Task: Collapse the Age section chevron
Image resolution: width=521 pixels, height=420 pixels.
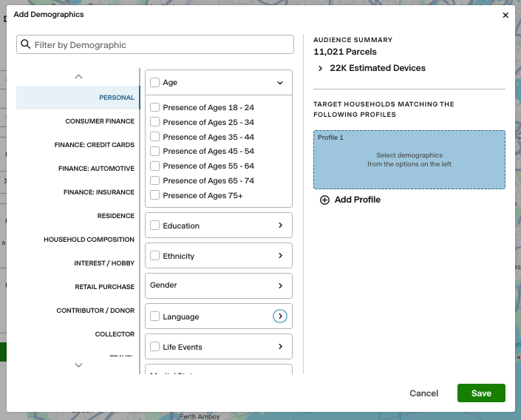Action: click(x=280, y=83)
